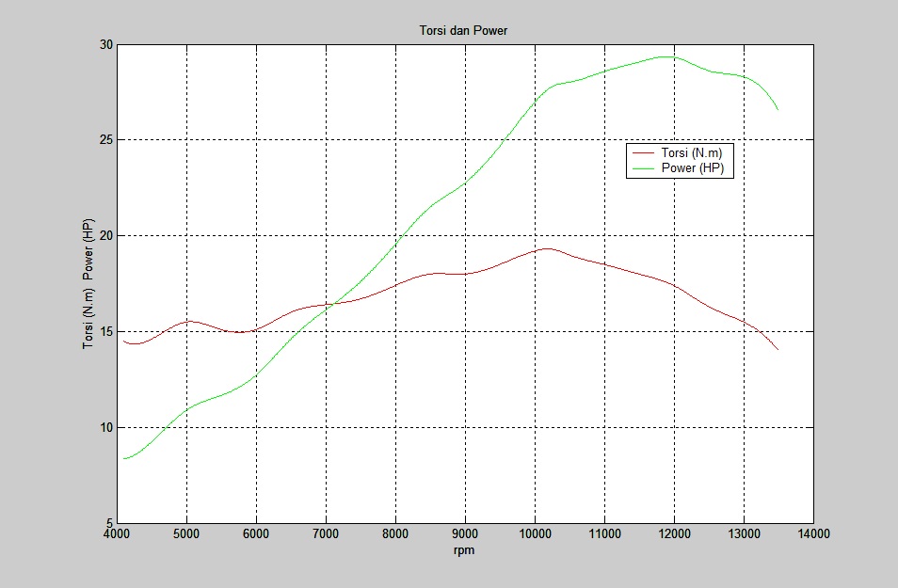The image size is (898, 588).
Task: Click the chart title Torsi dan Power
Action: click(463, 31)
